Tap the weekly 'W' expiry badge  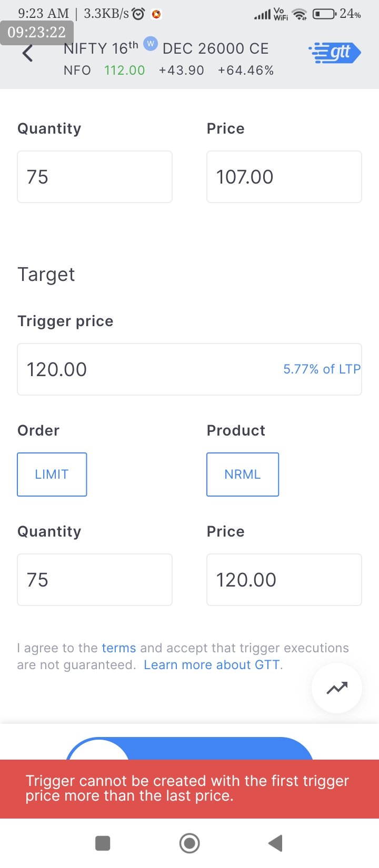(x=151, y=44)
